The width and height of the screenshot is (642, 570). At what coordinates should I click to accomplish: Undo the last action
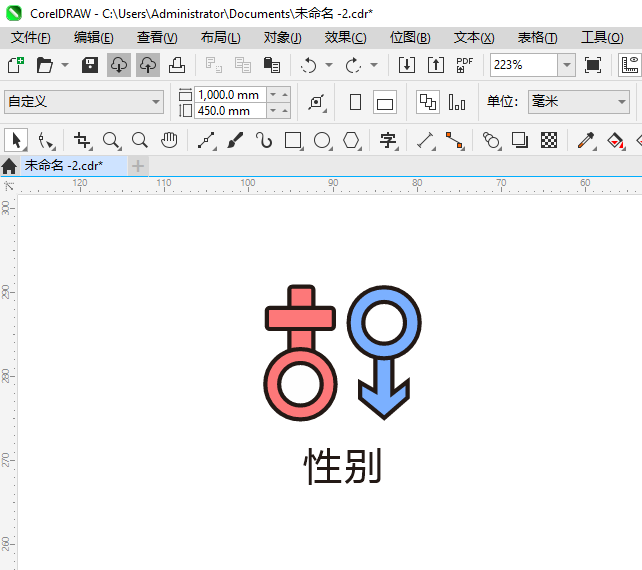[308, 65]
